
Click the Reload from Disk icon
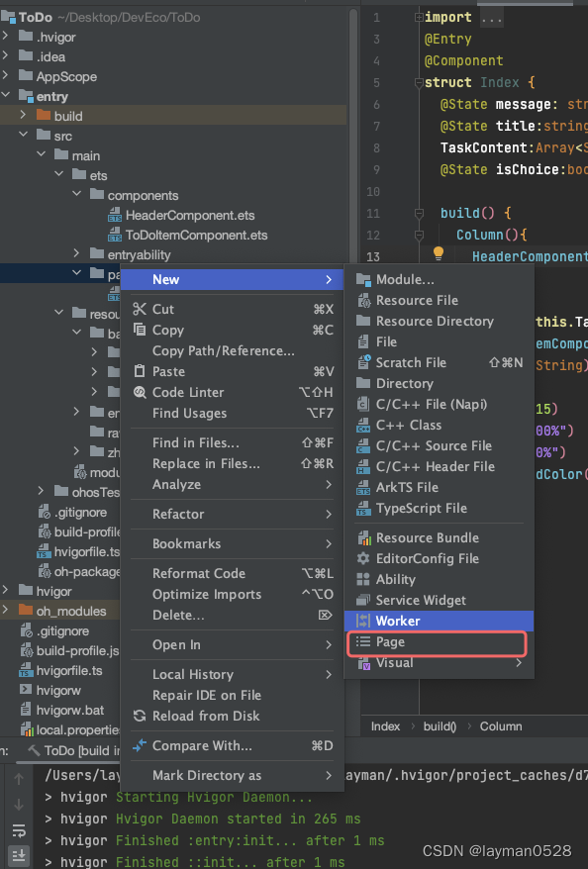pyautogui.click(x=140, y=716)
